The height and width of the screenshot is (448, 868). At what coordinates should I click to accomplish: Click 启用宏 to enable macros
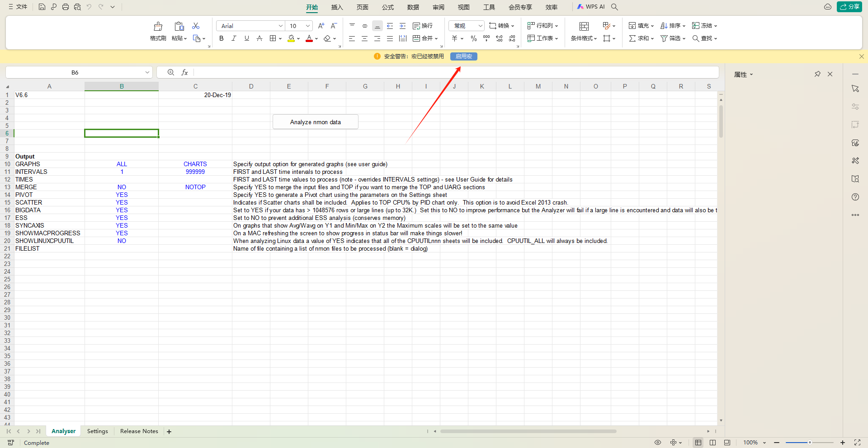click(464, 56)
